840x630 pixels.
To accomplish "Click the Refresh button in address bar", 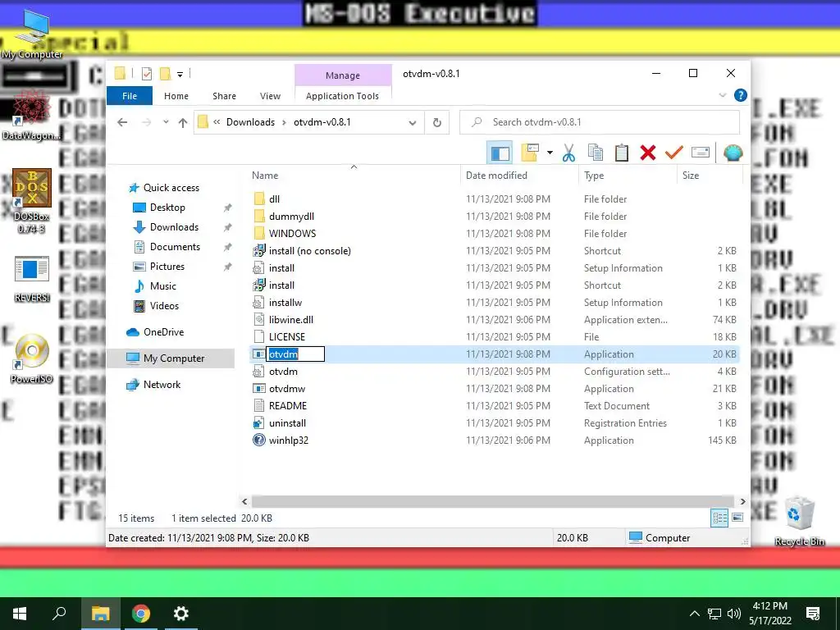I will pyautogui.click(x=437, y=123).
